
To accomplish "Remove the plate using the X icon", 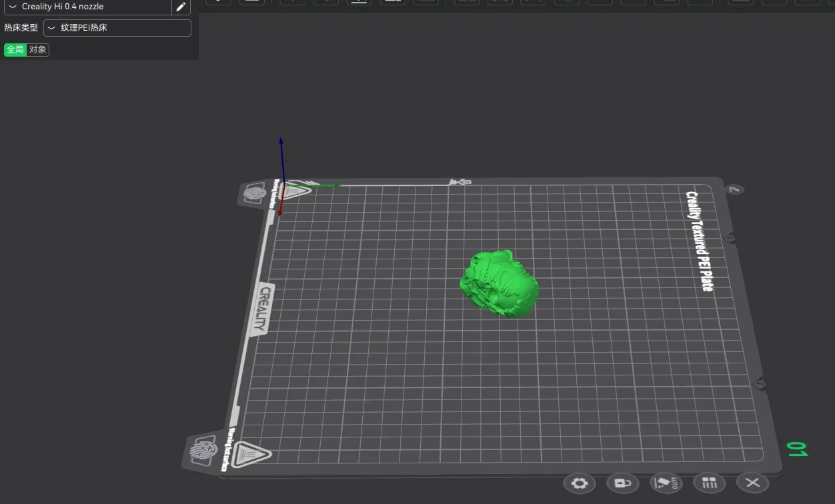I will 752,483.
